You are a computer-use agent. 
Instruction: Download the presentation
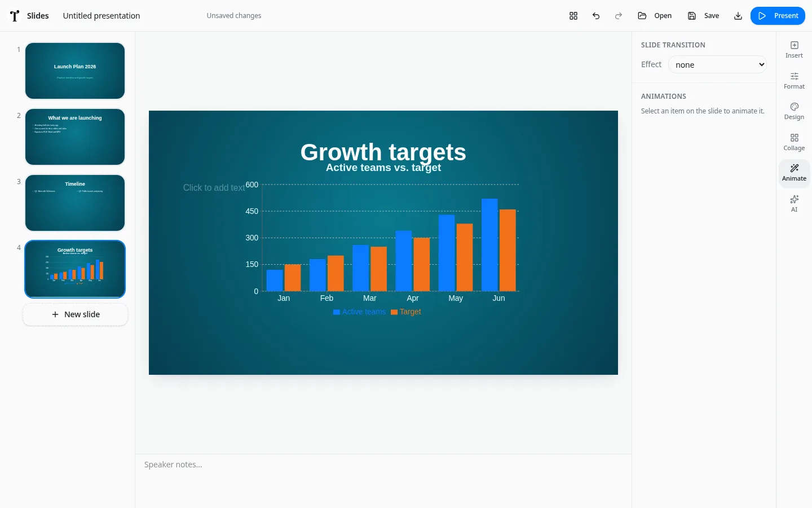(x=738, y=16)
